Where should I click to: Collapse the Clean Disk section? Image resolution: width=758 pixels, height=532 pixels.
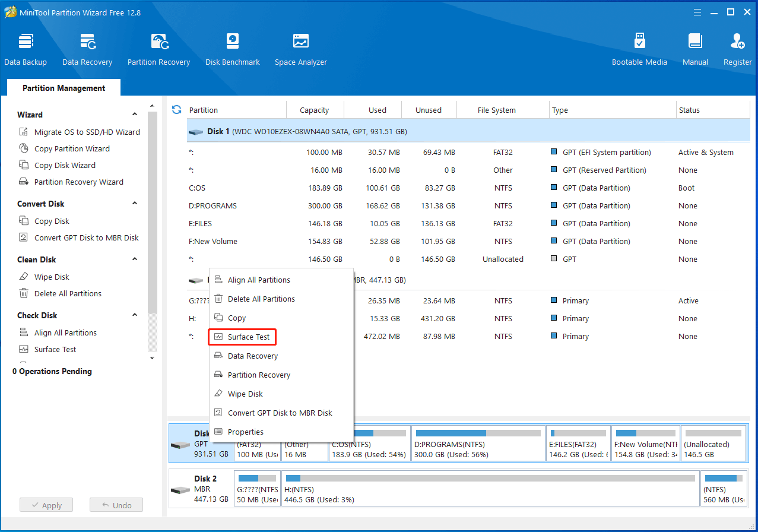coord(135,259)
